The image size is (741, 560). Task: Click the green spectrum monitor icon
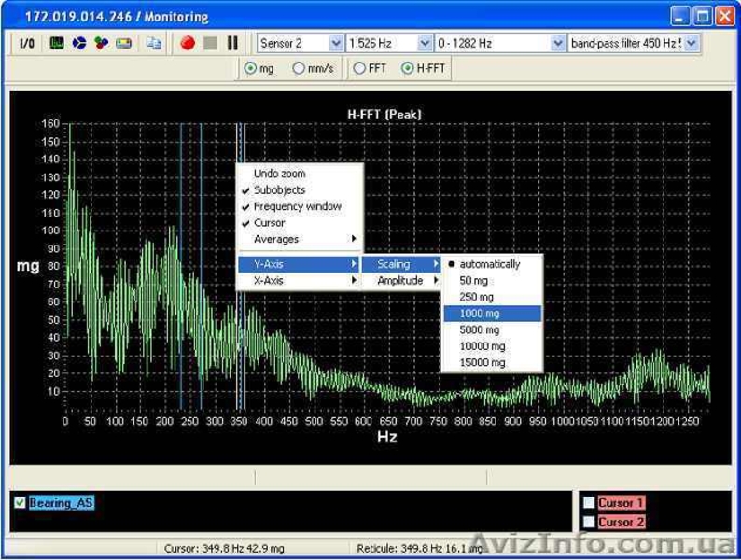(x=57, y=44)
